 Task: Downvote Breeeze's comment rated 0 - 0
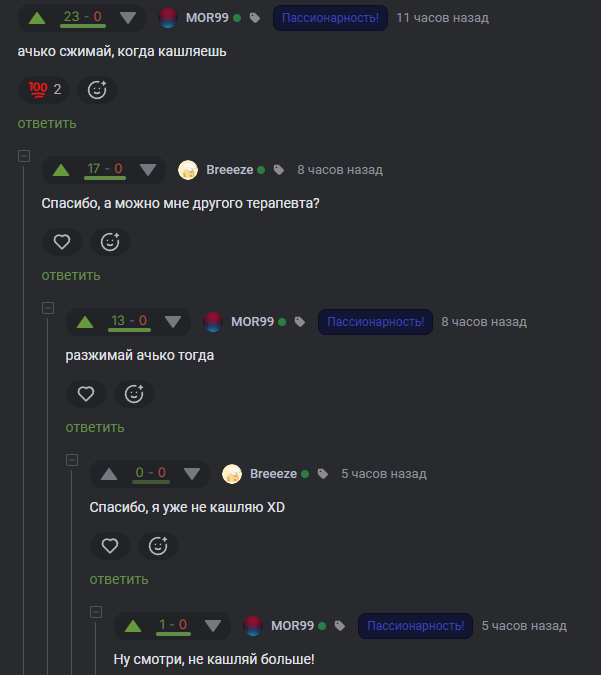tap(192, 474)
